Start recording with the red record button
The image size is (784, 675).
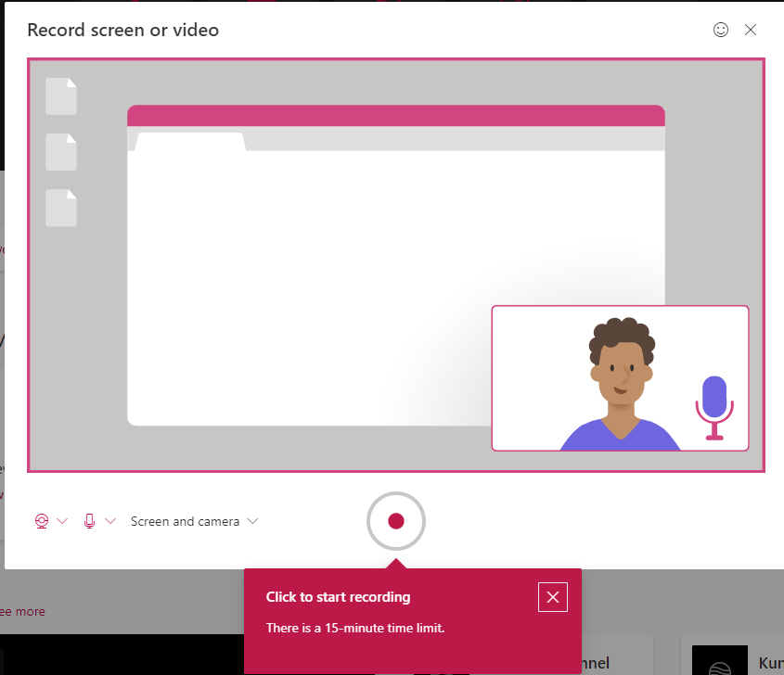[396, 521]
